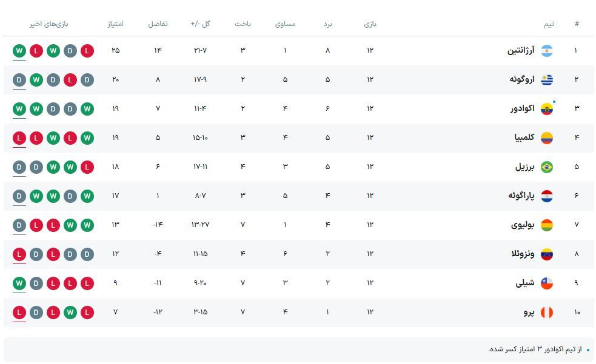Open team name برزیل
596x364 pixels.
coord(525,167)
